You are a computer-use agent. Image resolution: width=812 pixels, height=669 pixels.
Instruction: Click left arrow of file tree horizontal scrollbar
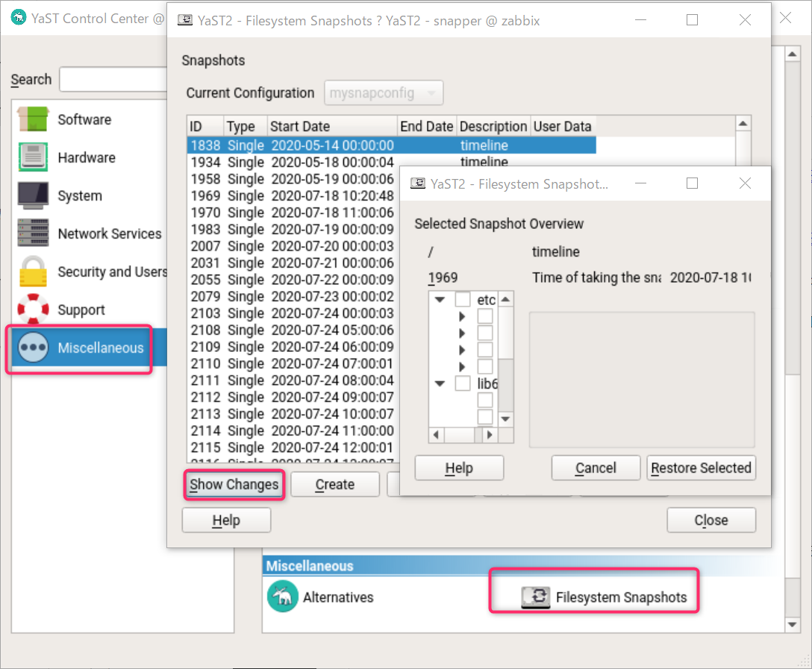click(436, 435)
